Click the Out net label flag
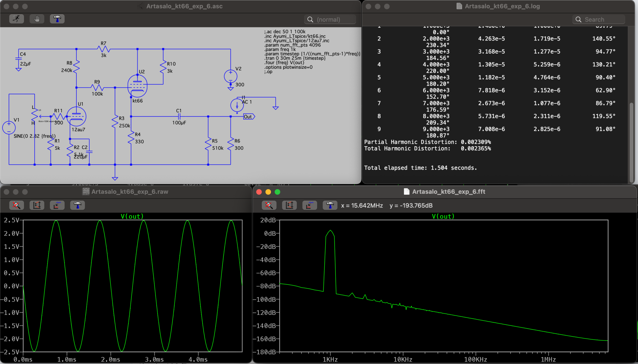638x364 pixels. pos(249,117)
